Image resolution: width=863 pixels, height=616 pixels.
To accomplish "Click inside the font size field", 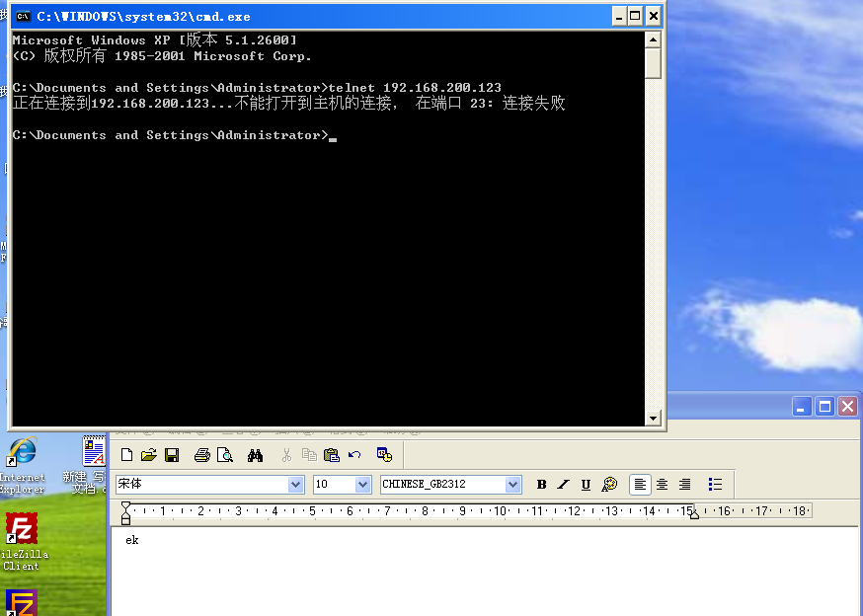I will pos(335,485).
